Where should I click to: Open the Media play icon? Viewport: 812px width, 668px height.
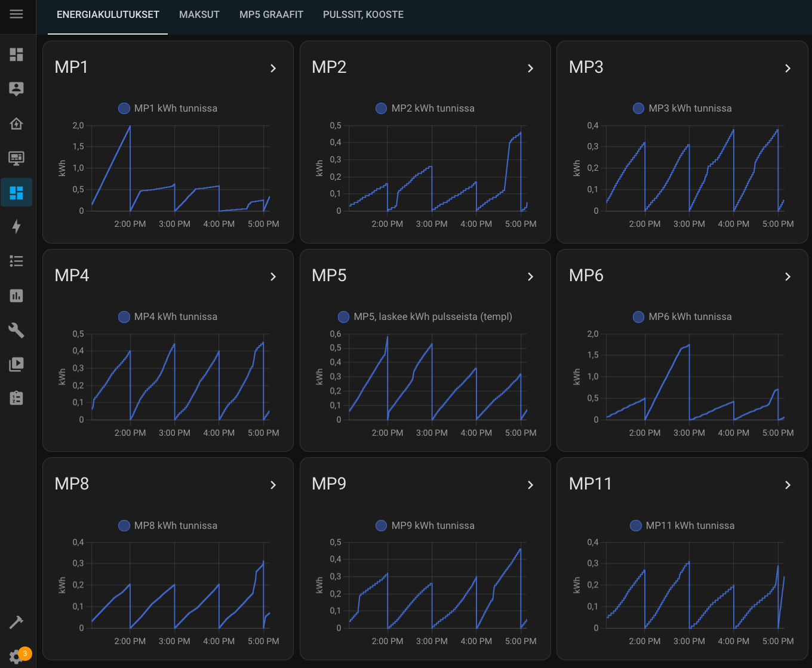point(17,364)
